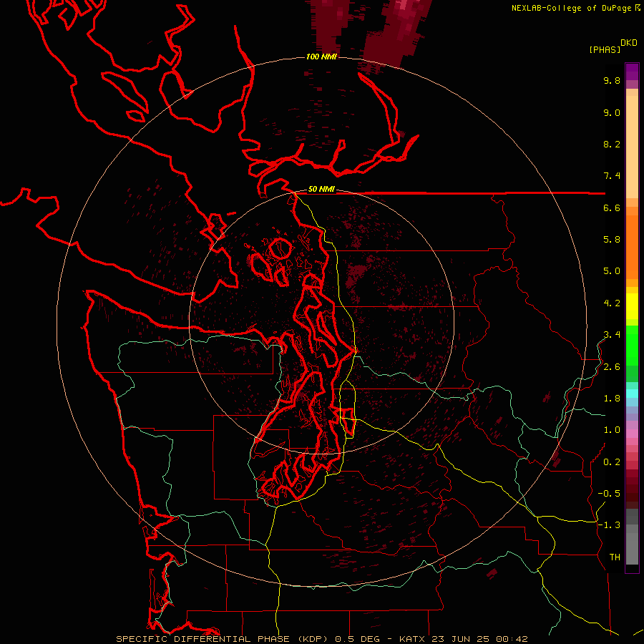Image resolution: width=644 pixels, height=644 pixels.
Task: Pick the bright green band in the color scale
Action: click(632, 345)
